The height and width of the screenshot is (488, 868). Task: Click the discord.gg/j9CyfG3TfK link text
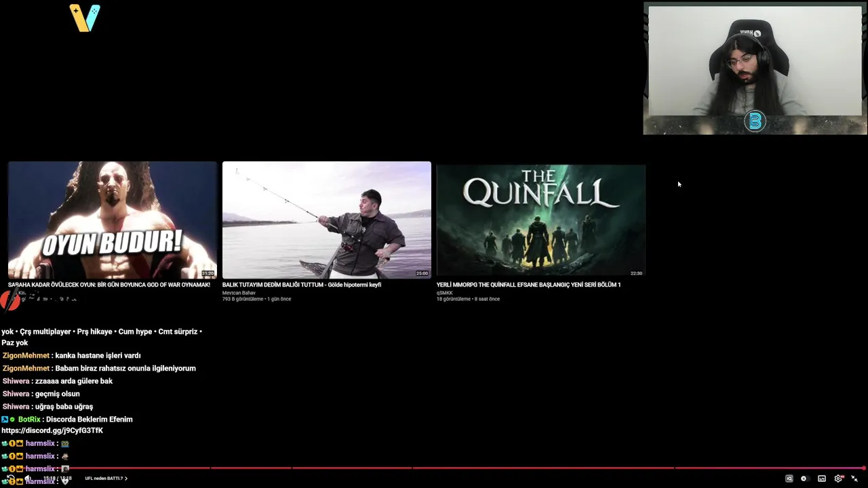[52, 430]
